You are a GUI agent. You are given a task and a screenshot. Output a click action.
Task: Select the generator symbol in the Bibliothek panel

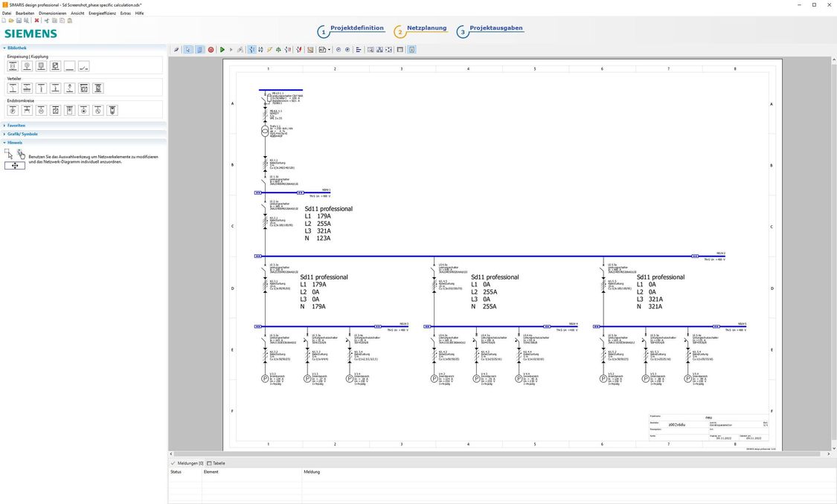(28, 66)
